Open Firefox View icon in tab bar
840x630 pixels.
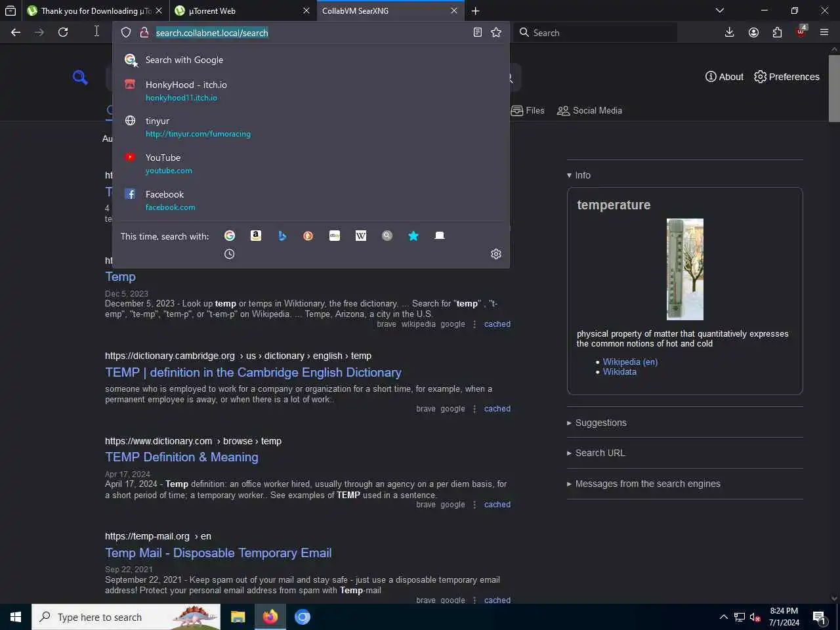coord(10,10)
